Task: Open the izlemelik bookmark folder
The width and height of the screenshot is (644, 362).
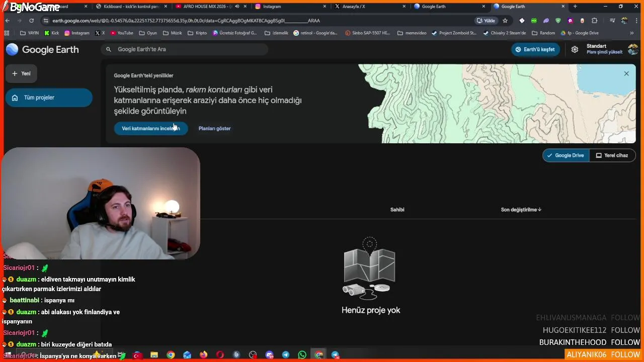Action: point(276,33)
